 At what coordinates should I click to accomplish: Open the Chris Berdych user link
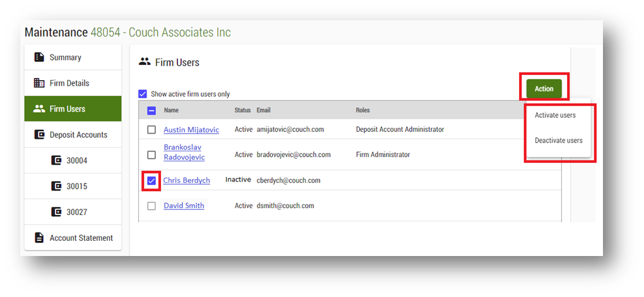(x=186, y=180)
